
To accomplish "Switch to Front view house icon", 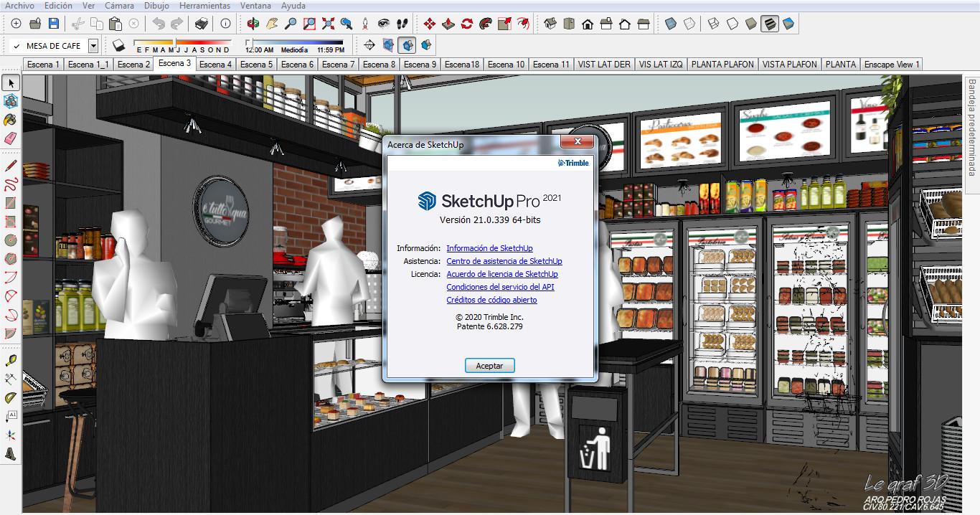I will [588, 24].
